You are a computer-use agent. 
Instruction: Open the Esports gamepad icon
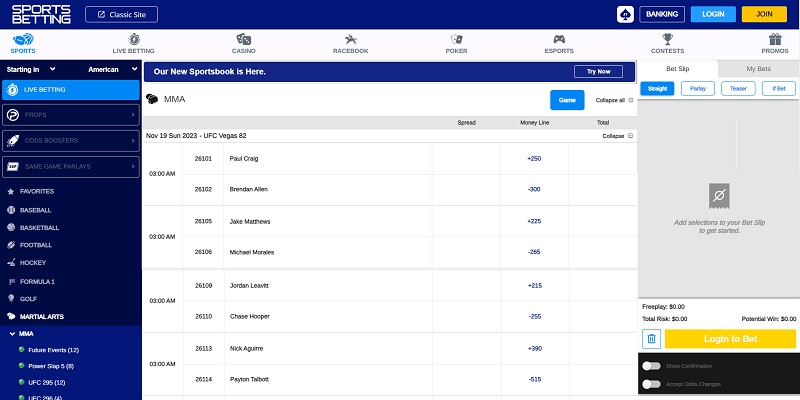pos(559,39)
